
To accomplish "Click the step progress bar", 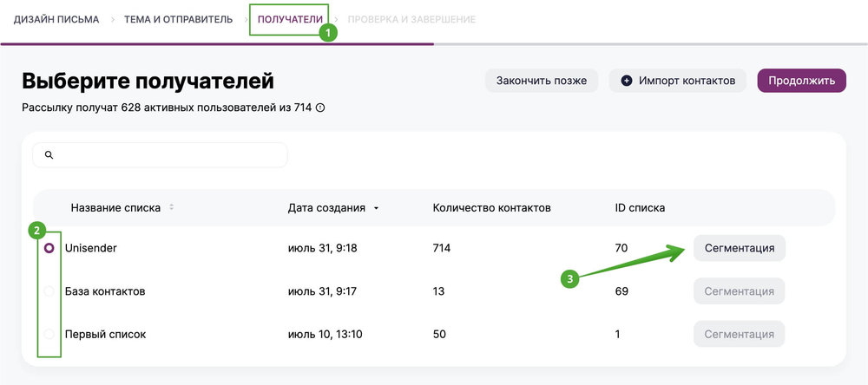I will (x=217, y=43).
